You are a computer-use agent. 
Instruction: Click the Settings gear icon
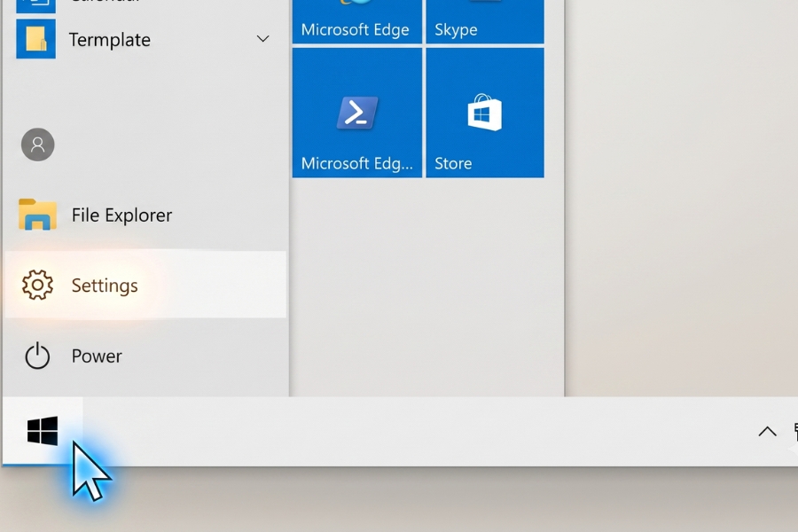(x=37, y=285)
